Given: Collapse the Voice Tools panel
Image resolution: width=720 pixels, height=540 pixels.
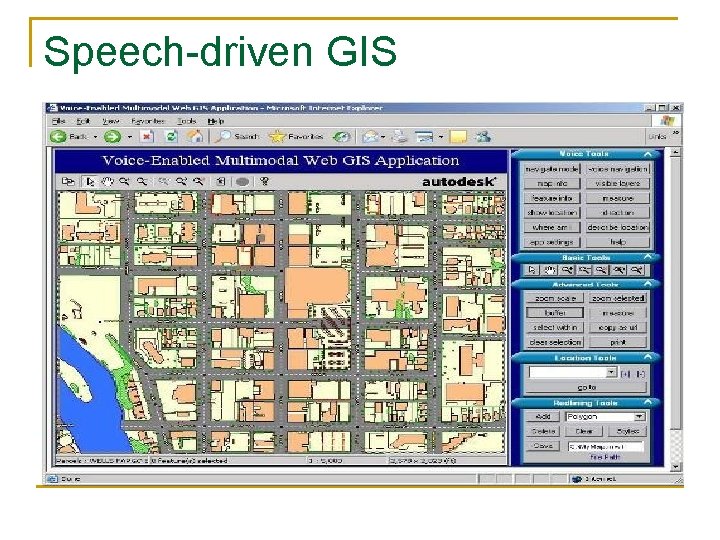Looking at the screenshot, I should coord(648,154).
